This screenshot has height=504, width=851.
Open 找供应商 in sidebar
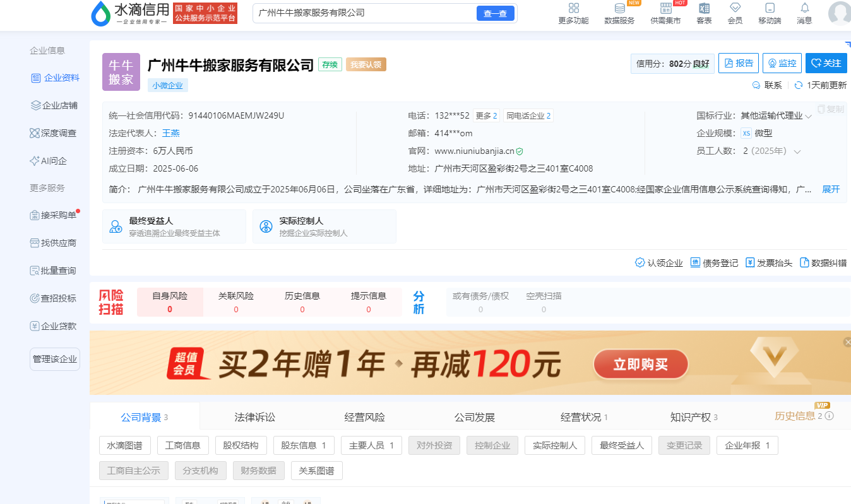[54, 243]
